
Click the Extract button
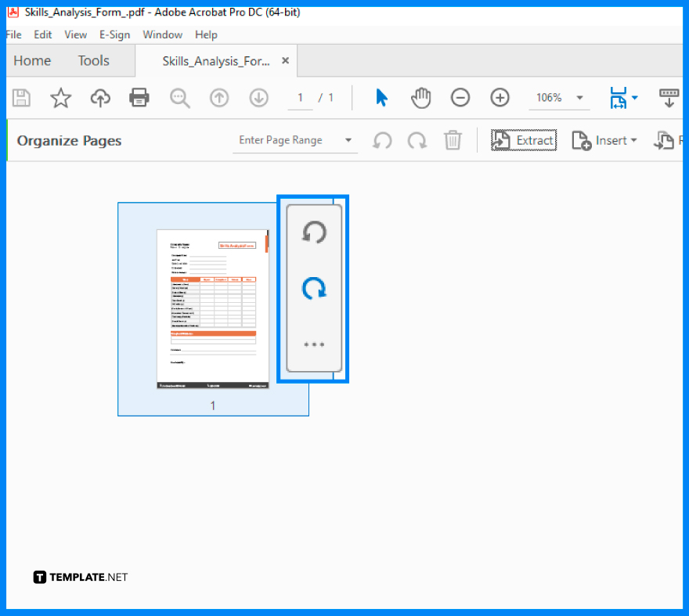(523, 140)
